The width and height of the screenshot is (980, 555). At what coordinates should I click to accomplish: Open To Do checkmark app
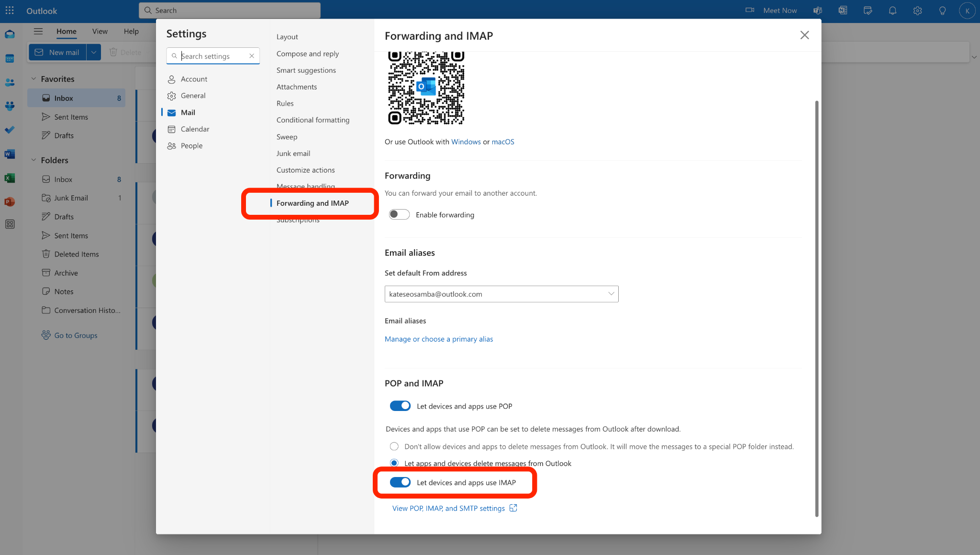(10, 130)
